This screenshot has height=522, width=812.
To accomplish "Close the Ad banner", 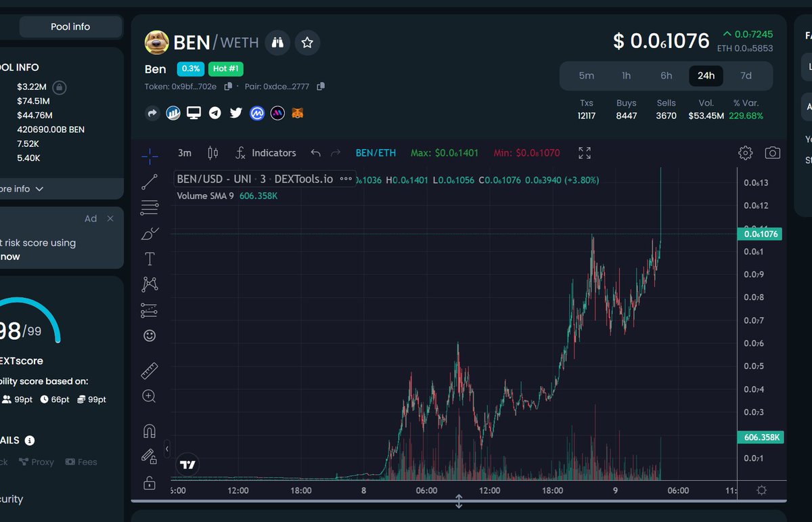I will (x=110, y=219).
